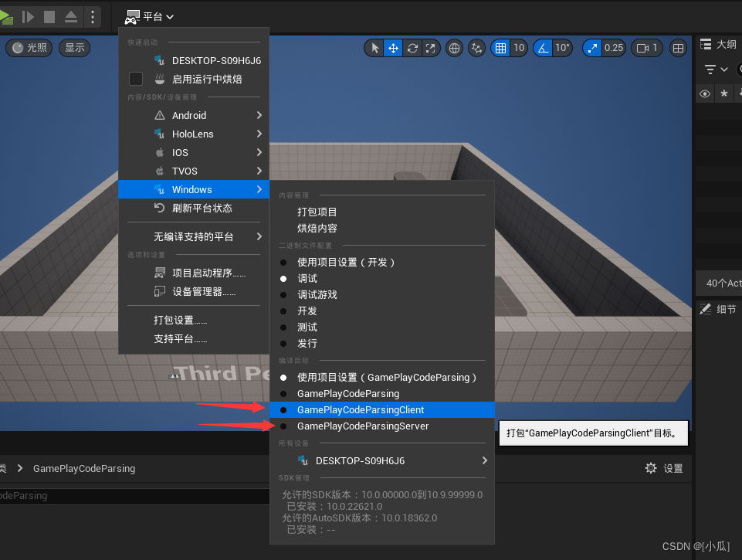Select GamePlayCodeParsingClient build target
The image size is (742, 560).
[x=382, y=410]
